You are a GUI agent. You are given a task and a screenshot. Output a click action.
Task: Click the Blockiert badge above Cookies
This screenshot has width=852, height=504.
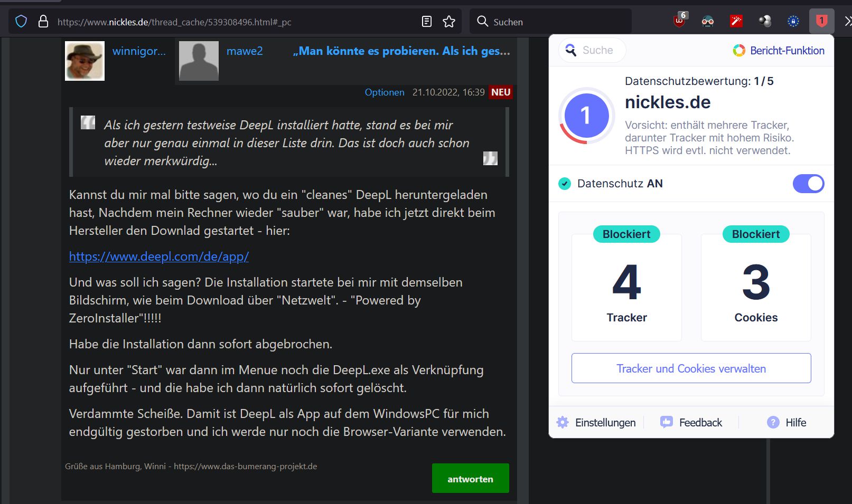pyautogui.click(x=756, y=234)
